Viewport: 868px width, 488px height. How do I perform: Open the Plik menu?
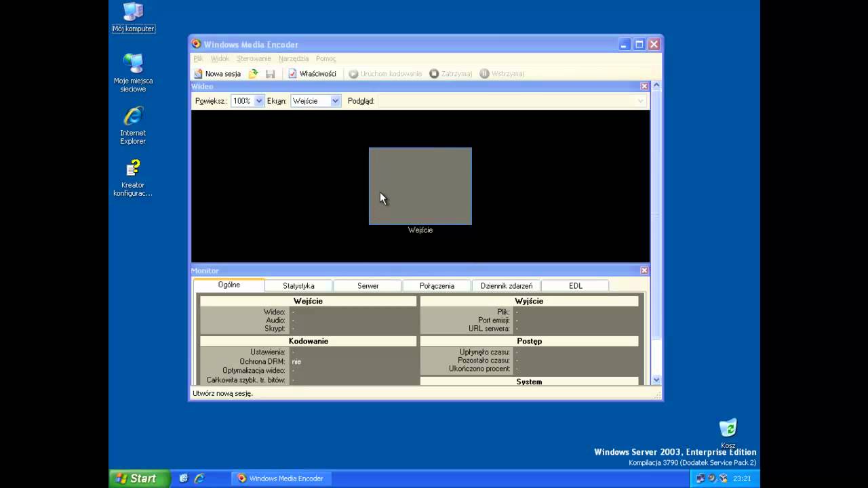(x=198, y=59)
